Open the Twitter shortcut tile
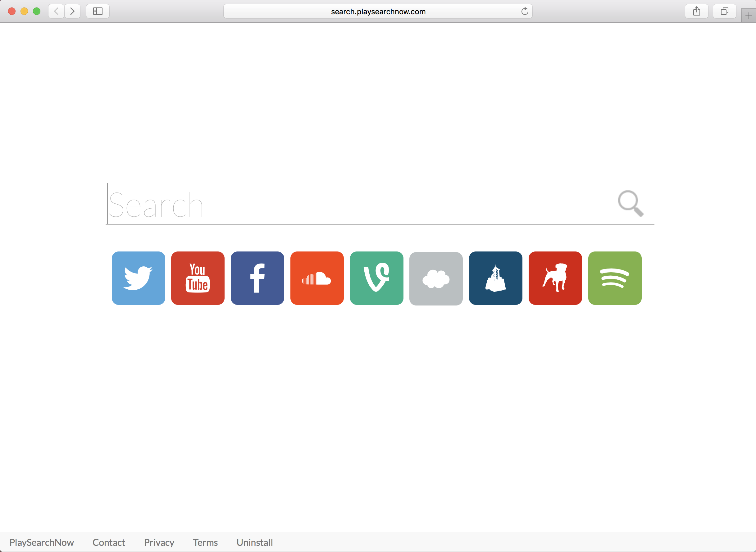The image size is (756, 552). (138, 278)
